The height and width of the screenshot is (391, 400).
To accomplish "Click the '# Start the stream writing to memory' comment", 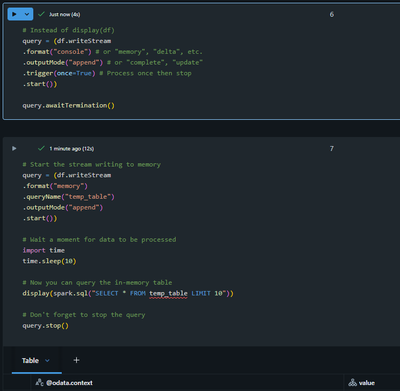I will point(91,165).
